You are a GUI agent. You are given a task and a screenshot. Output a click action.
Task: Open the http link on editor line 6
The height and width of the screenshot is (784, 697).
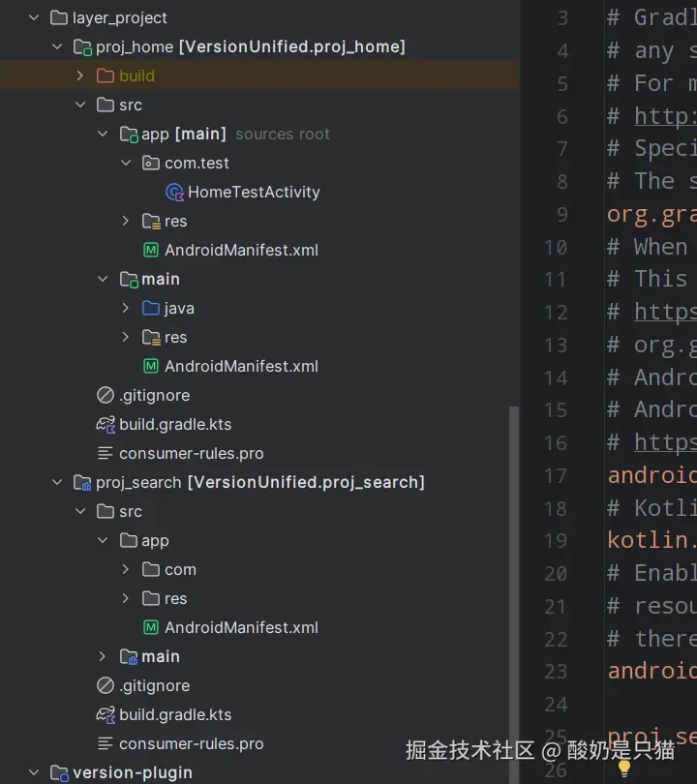tap(665, 116)
